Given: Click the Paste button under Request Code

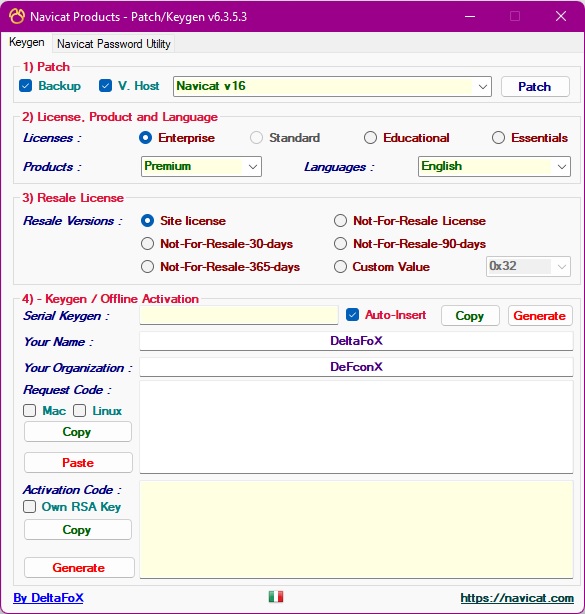Looking at the screenshot, I should (x=78, y=462).
